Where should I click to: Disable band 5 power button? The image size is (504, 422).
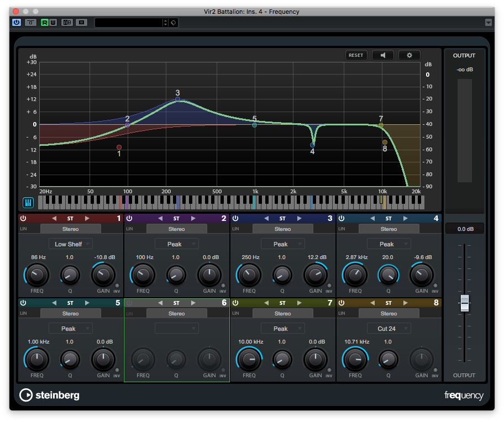point(23,303)
